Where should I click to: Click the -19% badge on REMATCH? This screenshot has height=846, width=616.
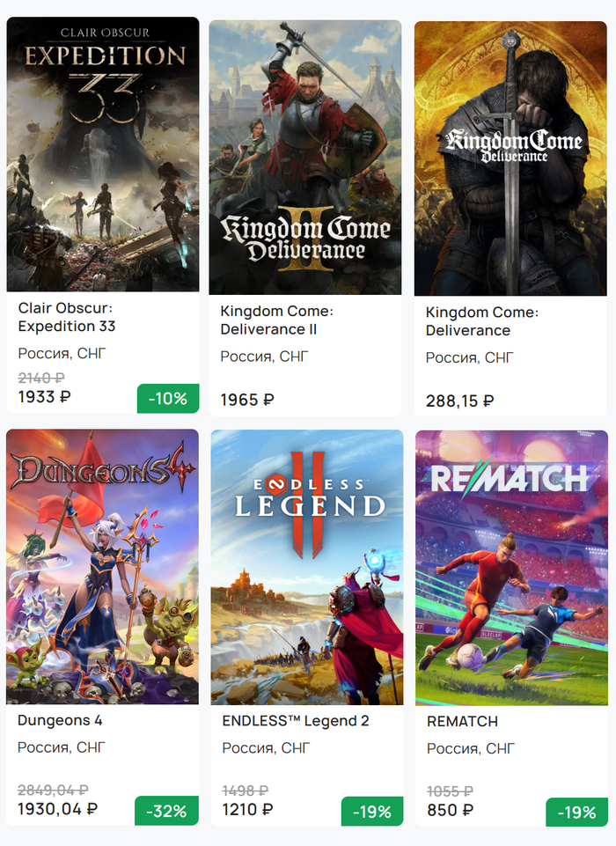coord(576,813)
